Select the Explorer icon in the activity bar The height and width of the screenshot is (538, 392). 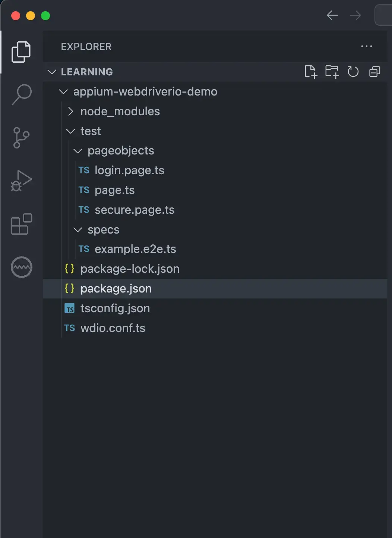coord(21,51)
